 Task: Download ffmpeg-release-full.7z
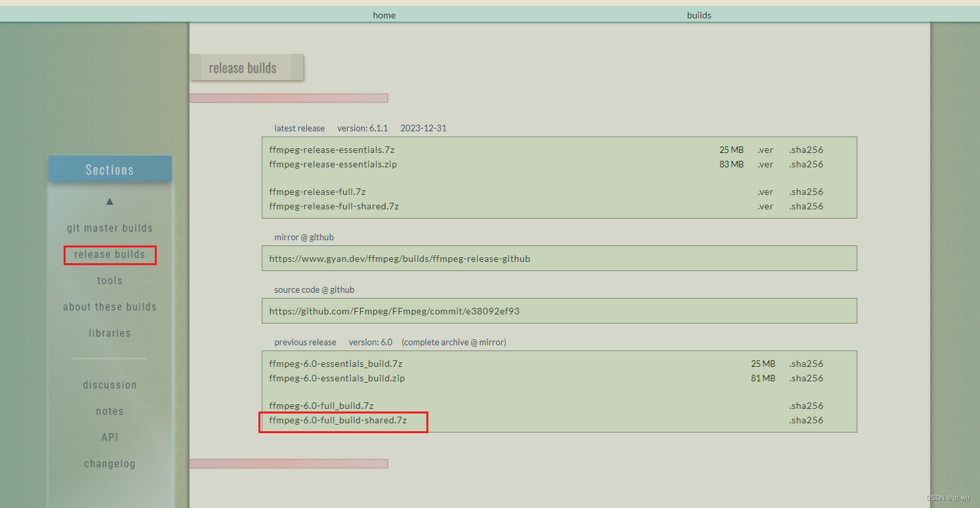tap(317, 192)
